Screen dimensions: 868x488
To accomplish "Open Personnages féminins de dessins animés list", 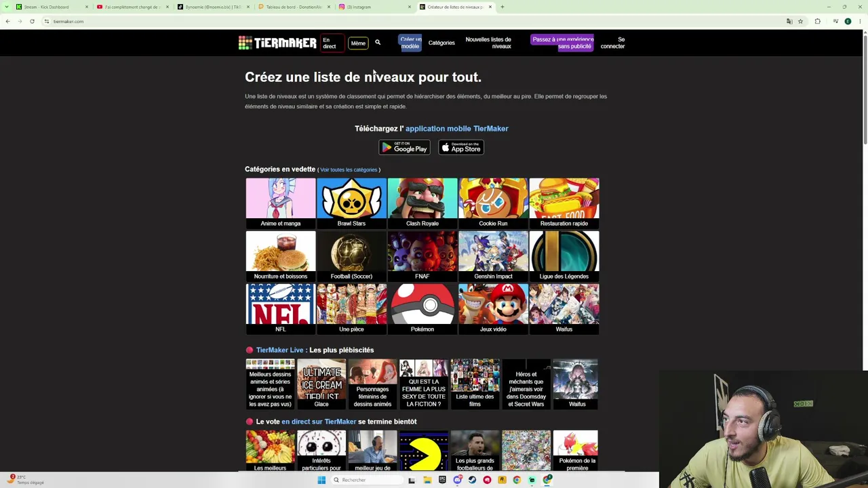I will [372, 384].
